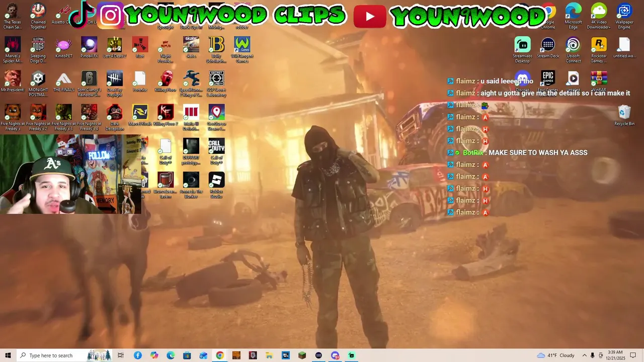Screen dimensions: 644x362
Task: Launch the BronzeBeard Tavern icon
Action: coord(166,186)
